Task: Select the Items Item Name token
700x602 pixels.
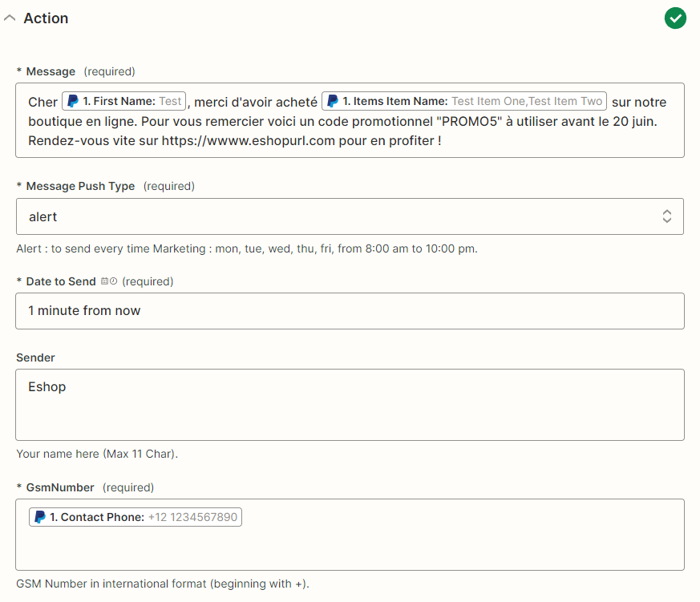Action: 463,101
